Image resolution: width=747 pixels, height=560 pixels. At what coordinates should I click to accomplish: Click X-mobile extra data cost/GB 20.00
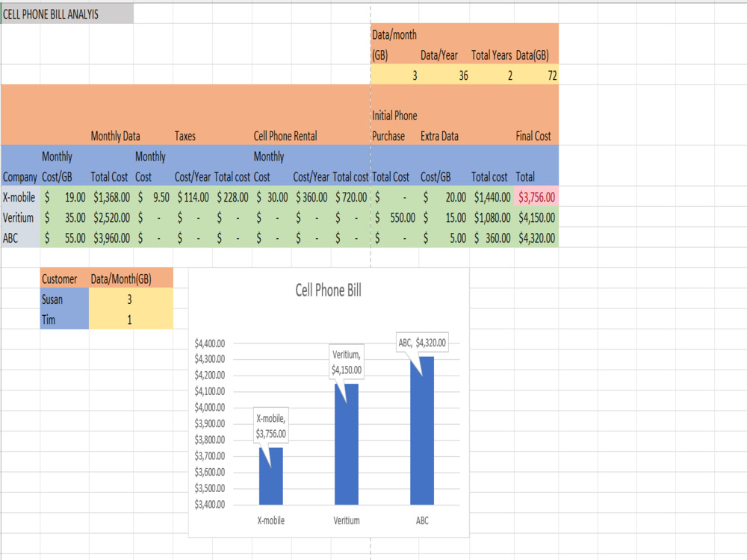[x=444, y=196]
